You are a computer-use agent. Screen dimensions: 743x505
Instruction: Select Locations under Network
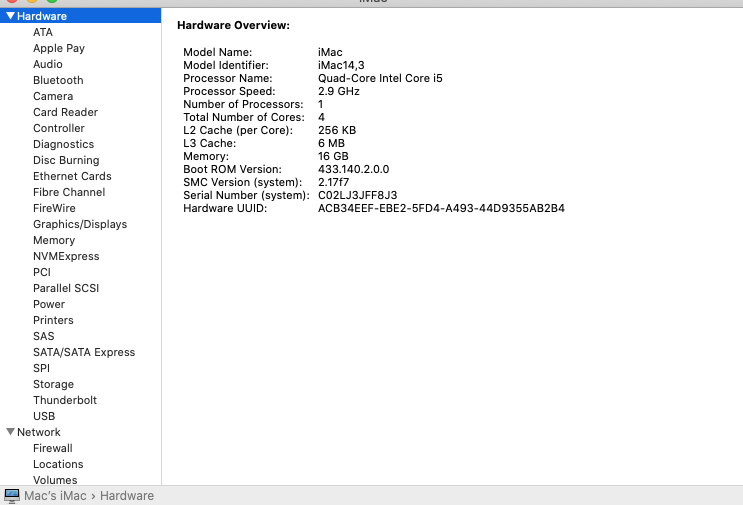point(58,464)
